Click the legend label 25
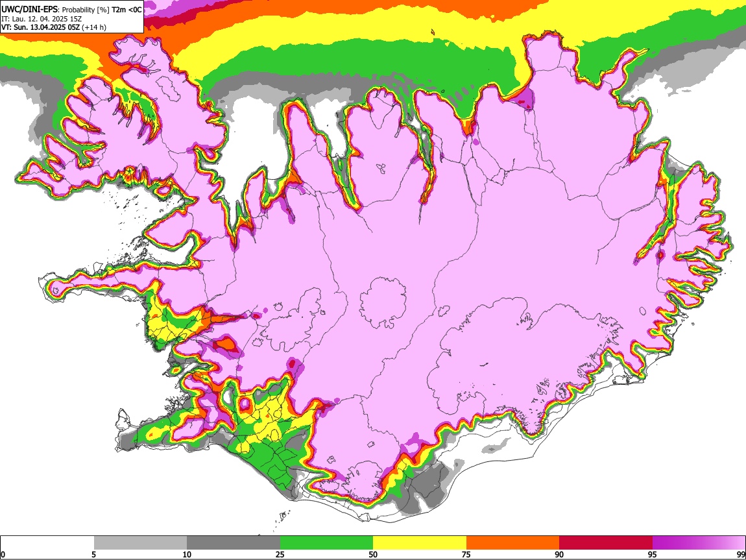The width and height of the screenshot is (746, 560). tap(280, 554)
